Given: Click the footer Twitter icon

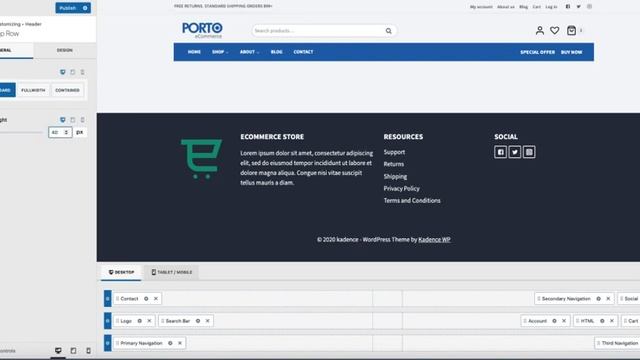Looking at the screenshot, I should coord(515,152).
